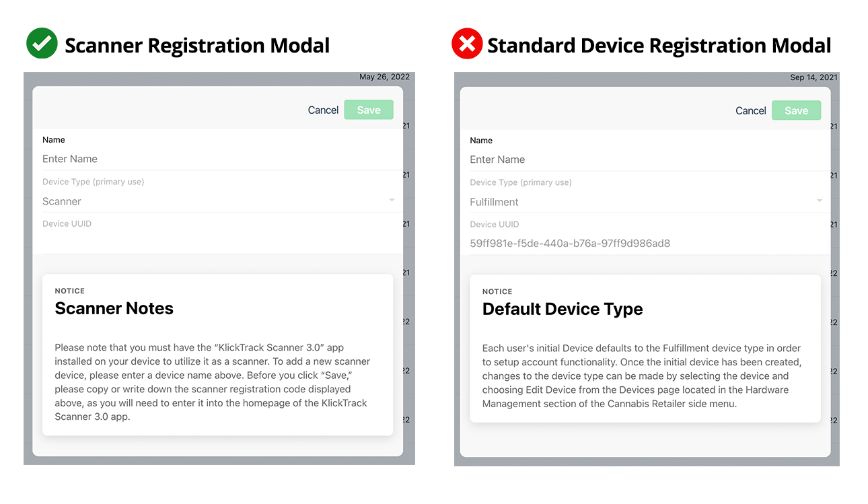This screenshot has width=868, height=504.
Task: Click the red X icon
Action: pyautogui.click(x=467, y=44)
